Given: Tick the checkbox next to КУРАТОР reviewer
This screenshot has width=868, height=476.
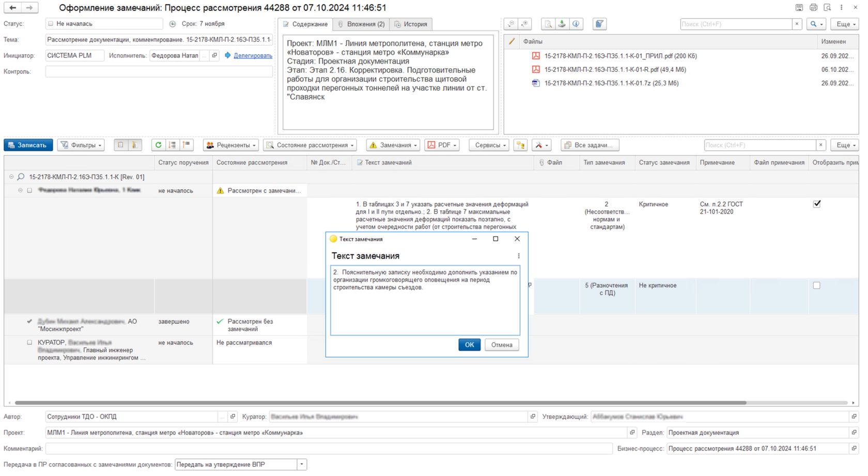Looking at the screenshot, I should (x=29, y=343).
